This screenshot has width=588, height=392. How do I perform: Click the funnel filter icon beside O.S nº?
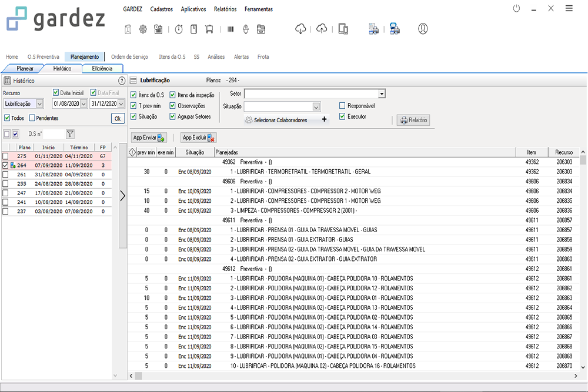coord(70,134)
